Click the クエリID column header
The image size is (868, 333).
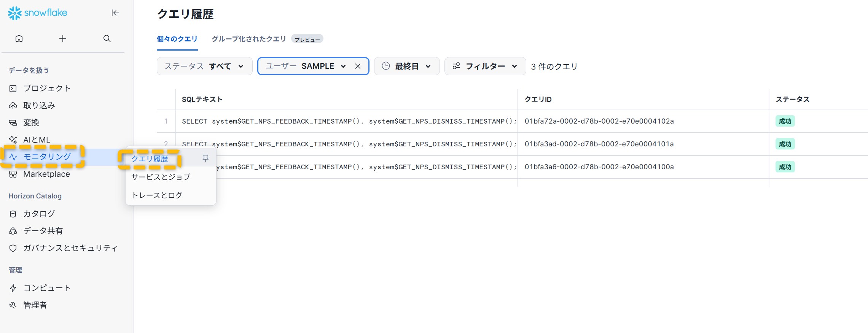pyautogui.click(x=538, y=99)
